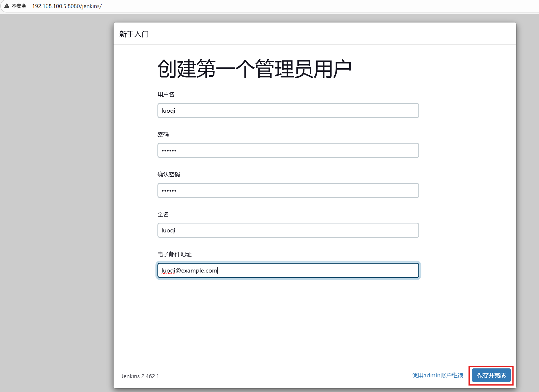Focus the 密码 password input
The width and height of the screenshot is (539, 392).
click(288, 150)
